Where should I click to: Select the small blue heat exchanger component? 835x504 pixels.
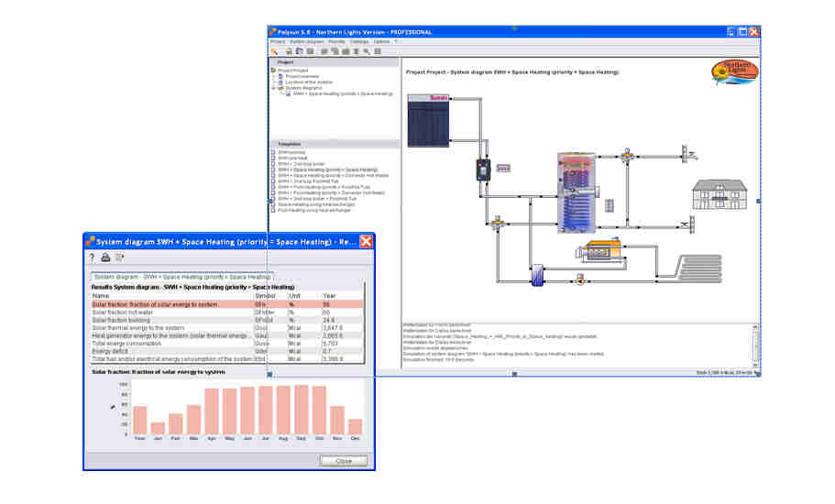click(x=538, y=275)
